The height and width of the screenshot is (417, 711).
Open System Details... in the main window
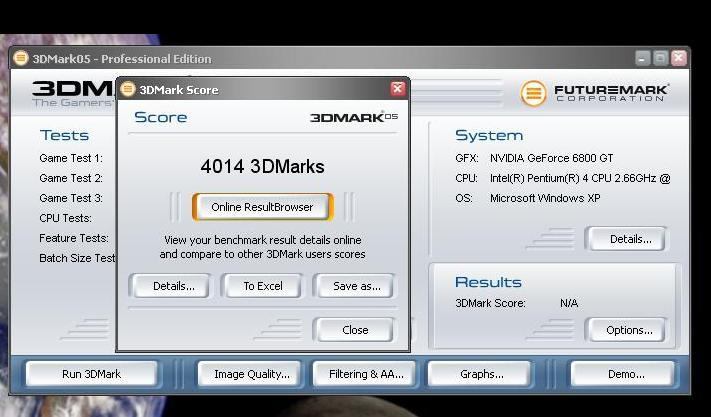(x=630, y=239)
